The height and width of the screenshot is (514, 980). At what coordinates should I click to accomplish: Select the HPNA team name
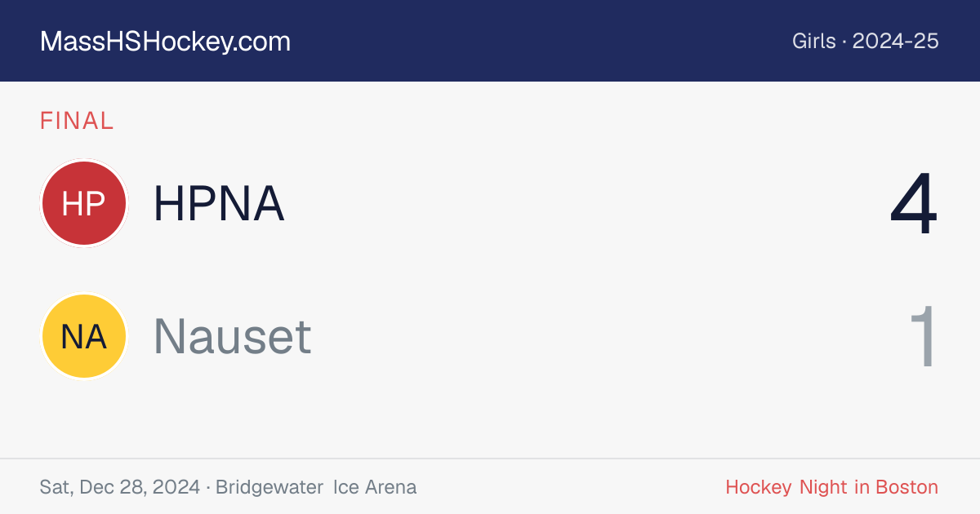click(219, 204)
